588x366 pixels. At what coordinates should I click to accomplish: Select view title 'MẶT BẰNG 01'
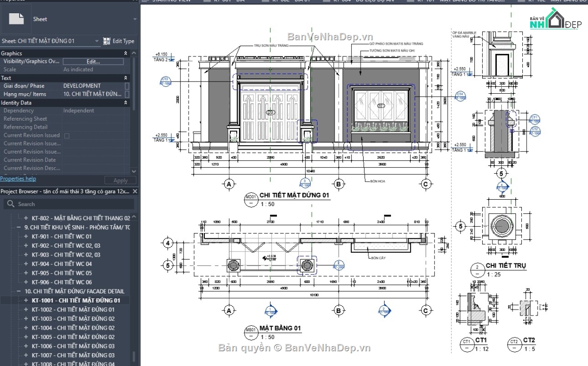(280, 328)
